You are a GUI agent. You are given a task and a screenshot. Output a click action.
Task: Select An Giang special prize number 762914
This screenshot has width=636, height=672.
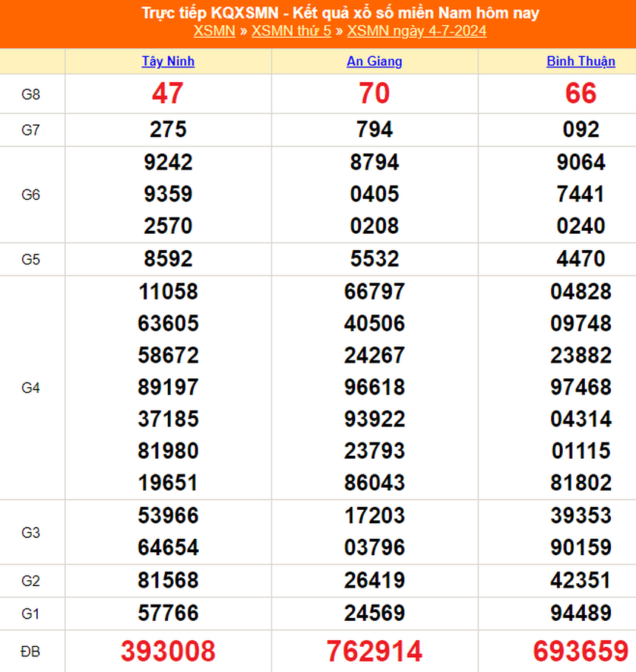[x=374, y=651]
